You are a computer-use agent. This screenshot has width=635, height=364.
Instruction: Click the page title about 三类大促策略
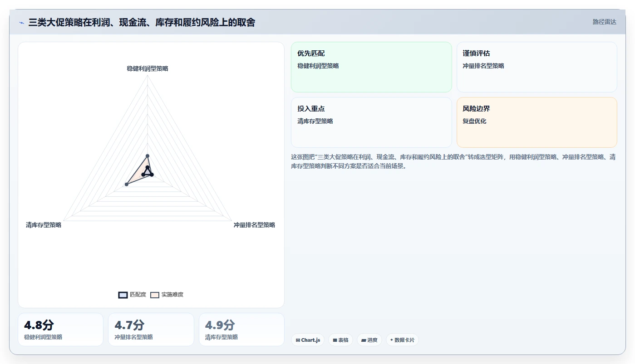click(x=142, y=22)
